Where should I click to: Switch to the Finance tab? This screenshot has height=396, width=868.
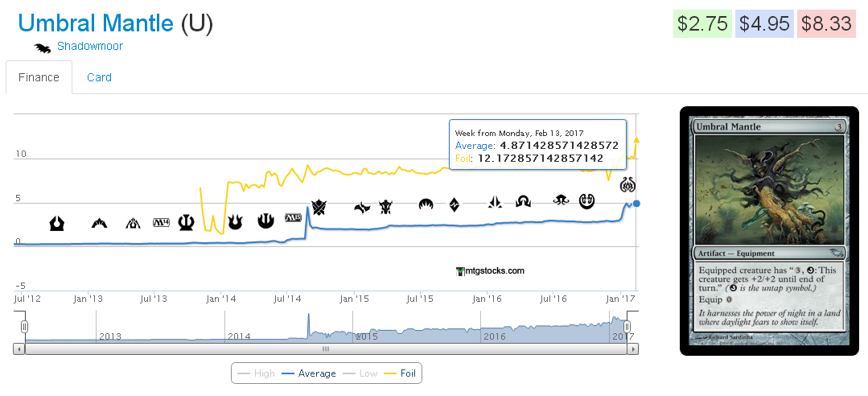pos(39,77)
